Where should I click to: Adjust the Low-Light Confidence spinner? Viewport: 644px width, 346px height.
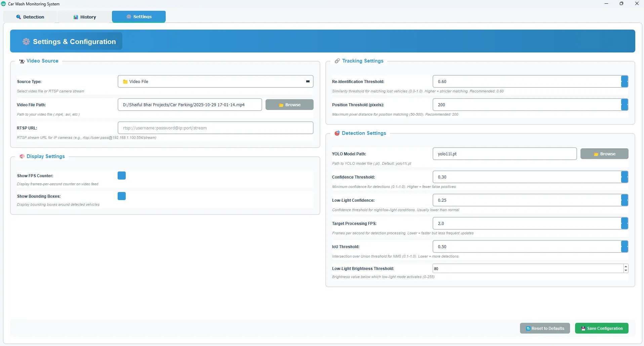(x=625, y=200)
